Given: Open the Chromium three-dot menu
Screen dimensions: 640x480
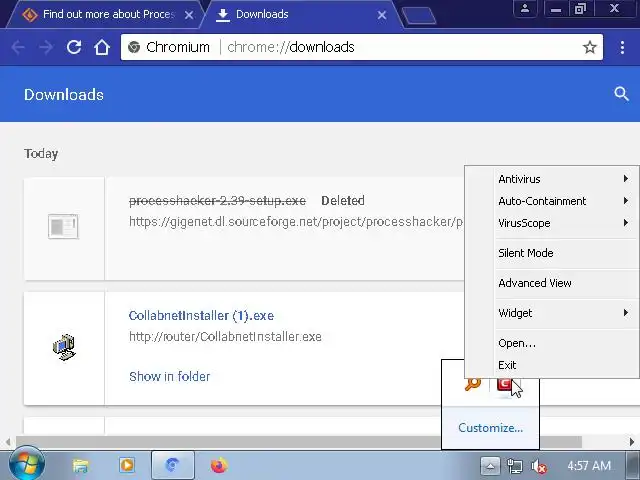Looking at the screenshot, I should (x=622, y=47).
